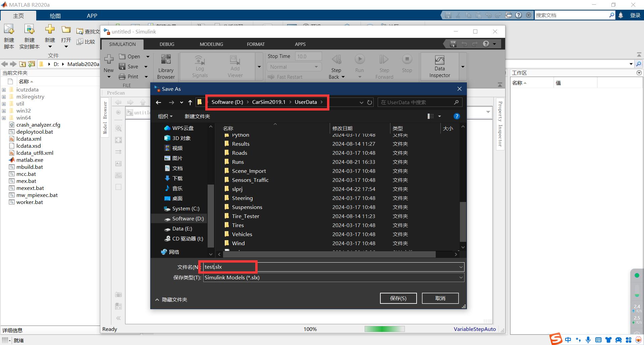
Task: Select the slprj folder in file list
Action: (237, 189)
